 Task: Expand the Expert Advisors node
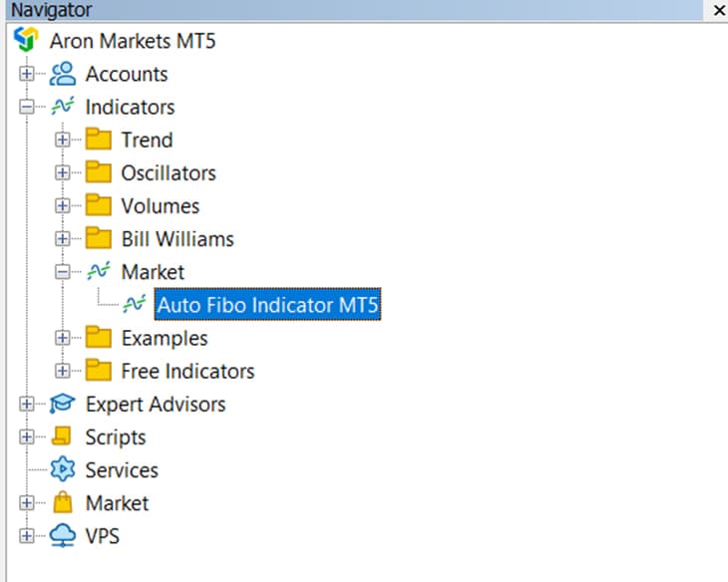tap(27, 404)
